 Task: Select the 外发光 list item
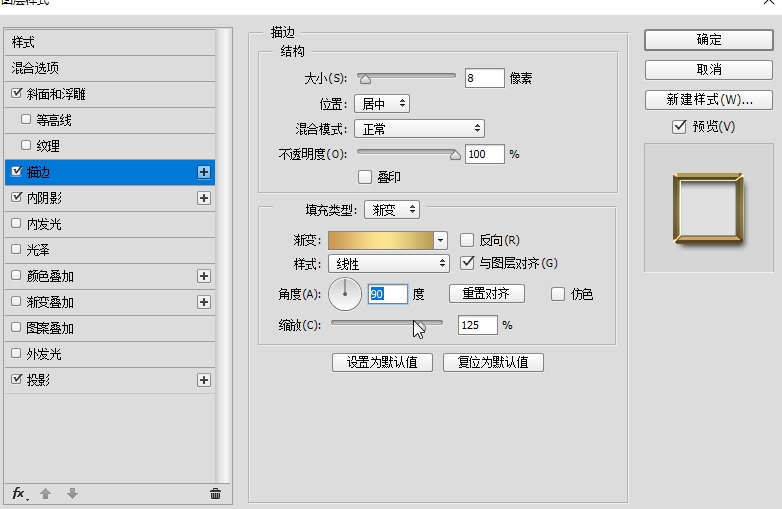coord(110,354)
